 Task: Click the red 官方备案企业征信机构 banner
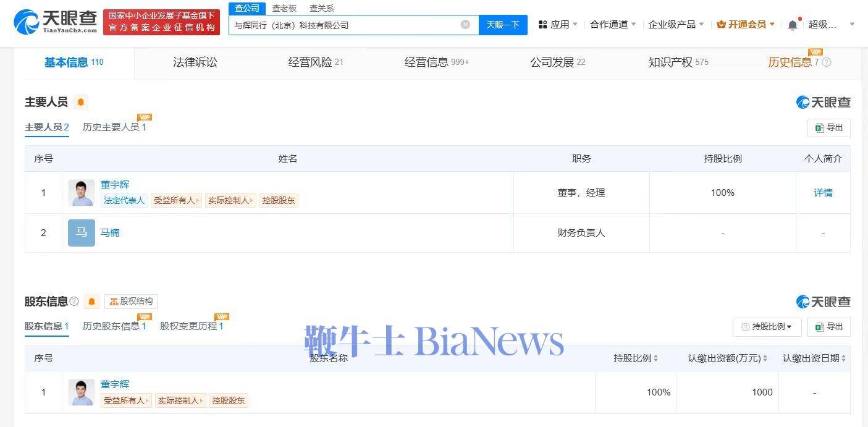(162, 22)
